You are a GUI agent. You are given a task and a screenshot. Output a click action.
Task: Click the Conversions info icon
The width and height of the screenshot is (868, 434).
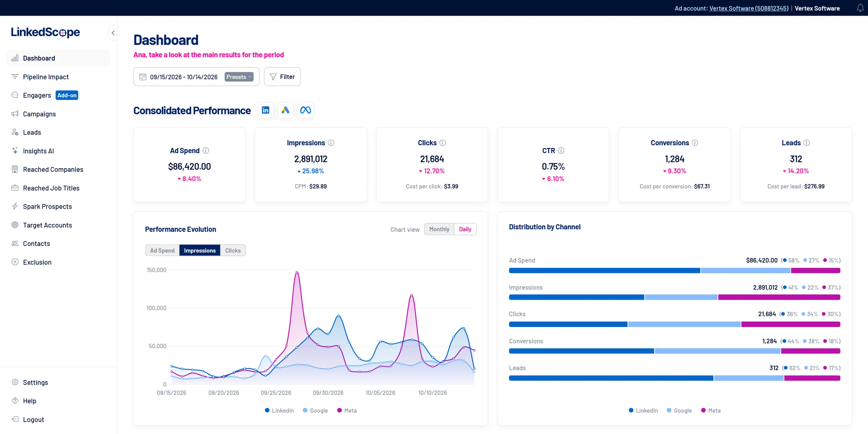click(x=695, y=143)
